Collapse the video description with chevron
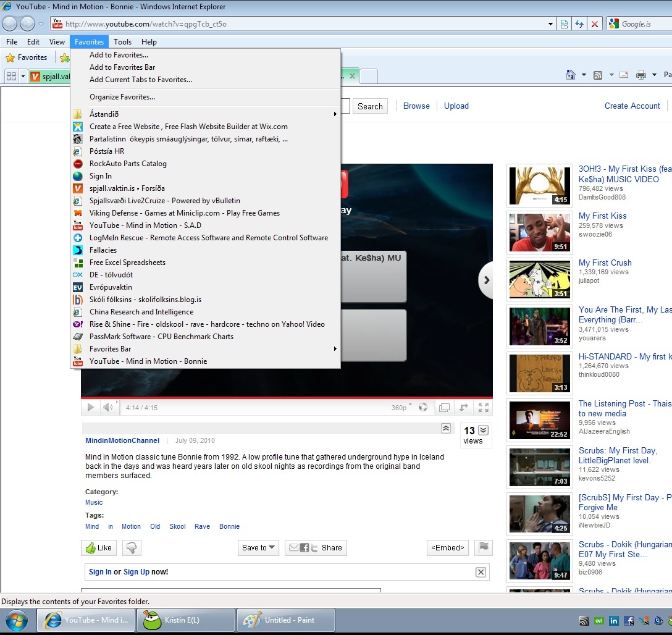The width and height of the screenshot is (672, 635). (445, 428)
